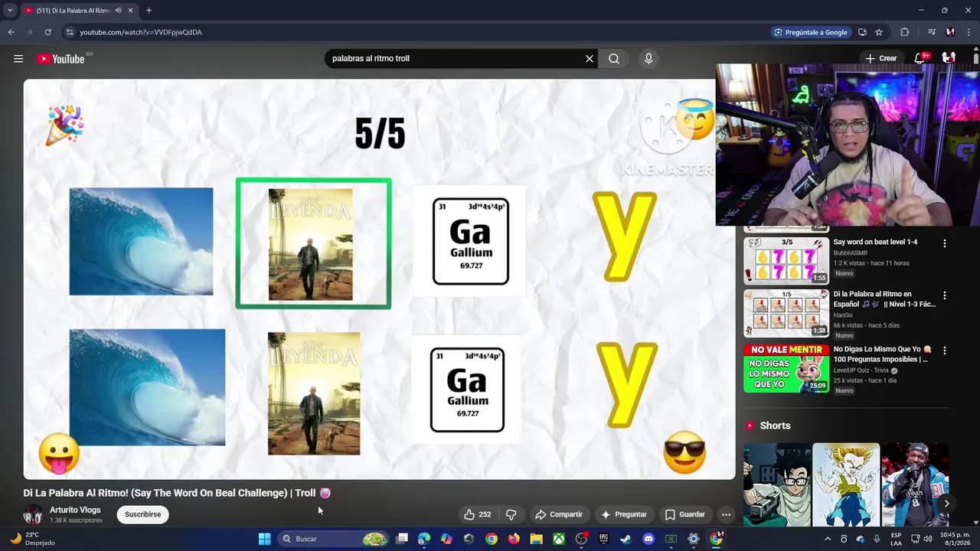The height and width of the screenshot is (551, 980).
Task: Open the yellow anime character Short
Action: click(846, 484)
